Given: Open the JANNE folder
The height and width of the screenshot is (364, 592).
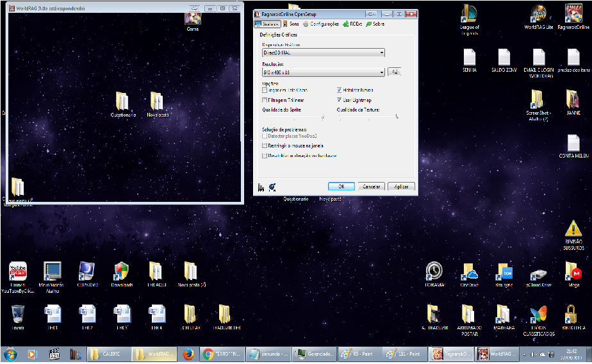Looking at the screenshot, I should tap(573, 103).
